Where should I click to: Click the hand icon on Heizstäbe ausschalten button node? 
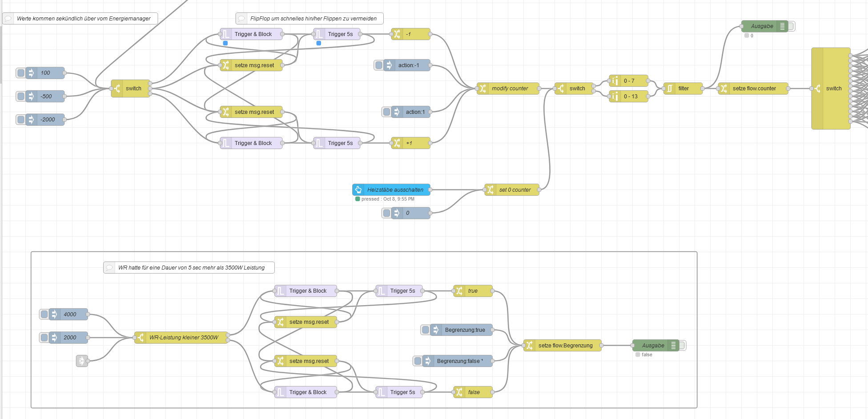click(358, 190)
